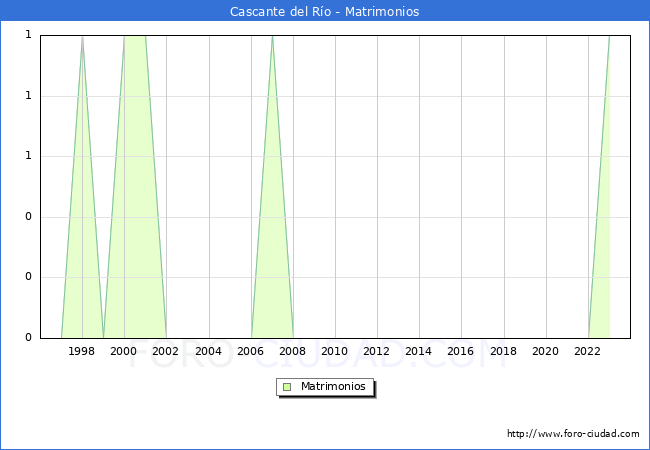Screen dimensions: 650x450
Task: Click the Matrimonios legend label text
Action: [x=334, y=386]
